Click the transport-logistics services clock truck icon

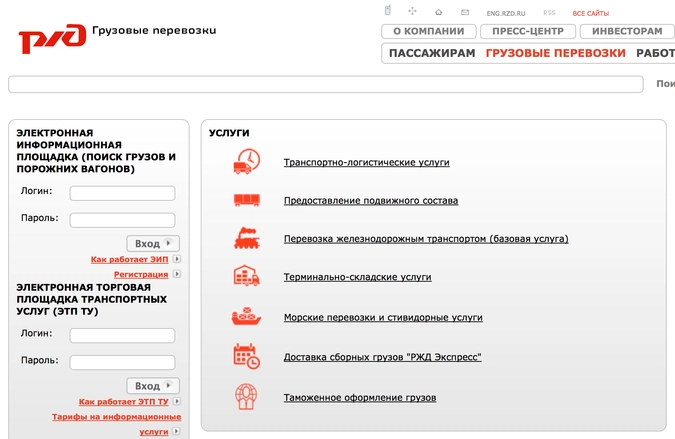click(x=245, y=161)
